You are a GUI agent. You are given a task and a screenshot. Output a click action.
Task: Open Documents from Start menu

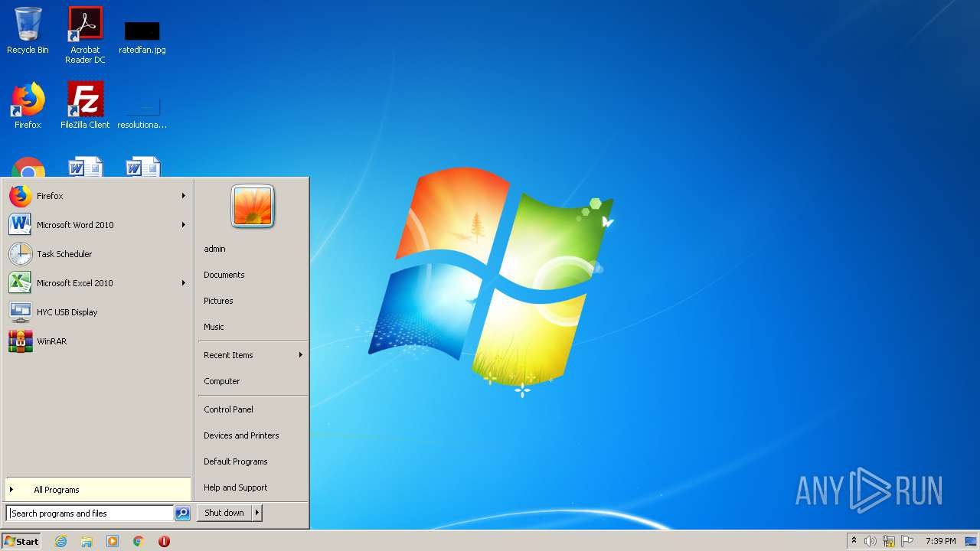[x=253, y=275]
